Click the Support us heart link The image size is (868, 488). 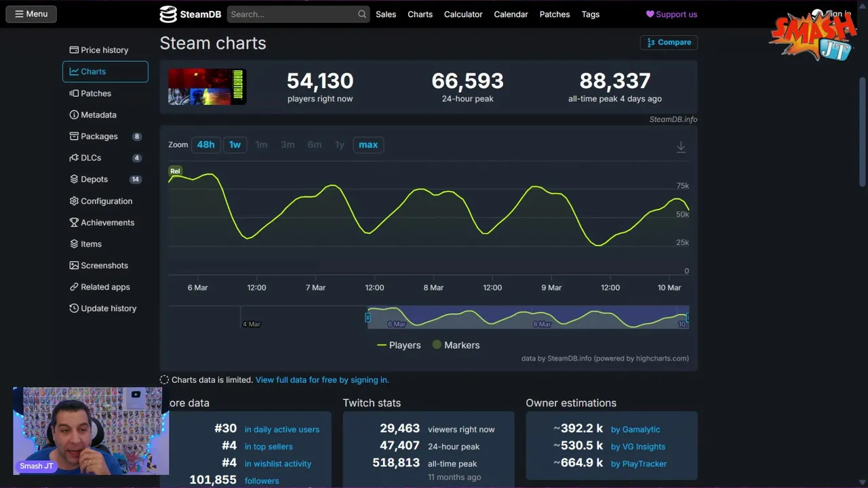point(671,14)
